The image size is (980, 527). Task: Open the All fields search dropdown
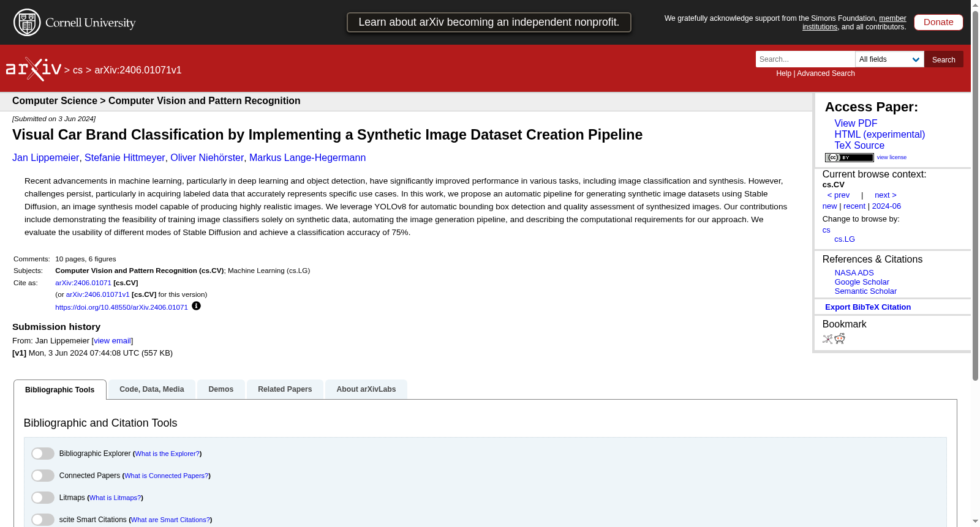[x=889, y=59]
